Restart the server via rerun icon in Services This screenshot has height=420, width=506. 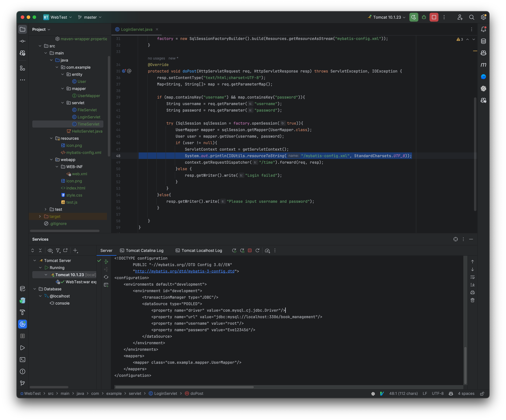tap(234, 251)
